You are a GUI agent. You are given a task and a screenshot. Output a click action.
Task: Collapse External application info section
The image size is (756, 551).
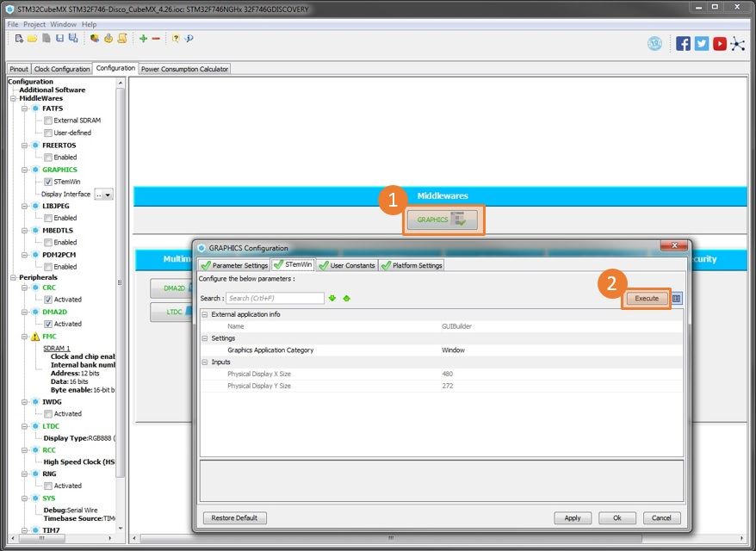pos(205,314)
